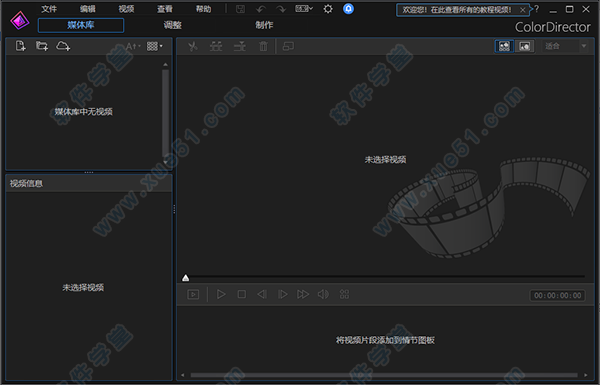Click storyboard scrollbar right arrow
The height and width of the screenshot is (385, 600).
586,375
